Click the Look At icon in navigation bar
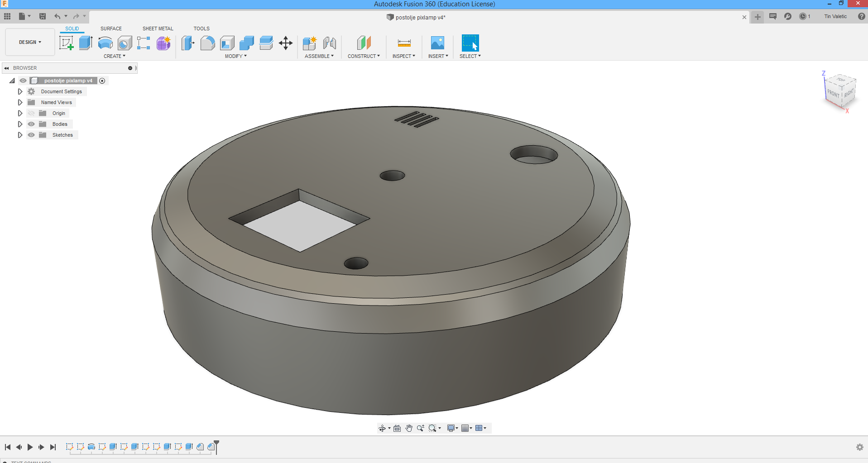This screenshot has height=463, width=868. point(397,428)
